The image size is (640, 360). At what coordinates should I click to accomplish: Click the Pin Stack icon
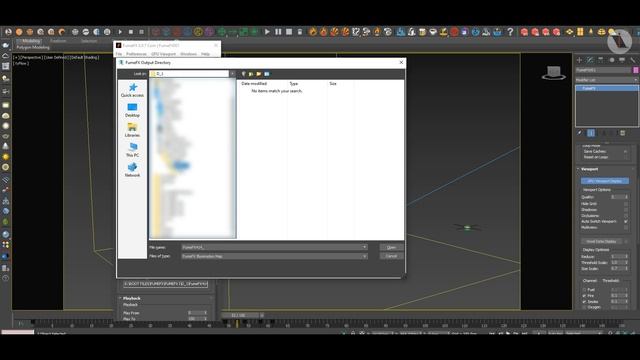click(580, 133)
